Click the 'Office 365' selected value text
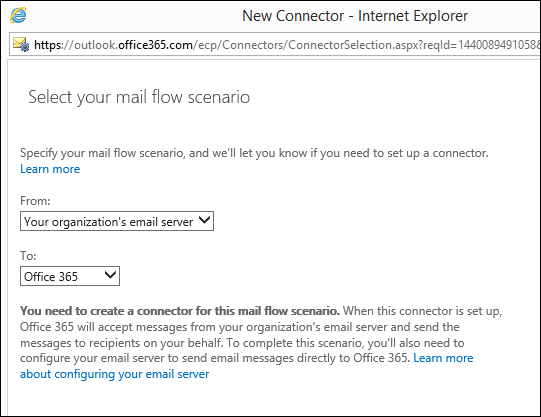This screenshot has height=417, width=541. (51, 277)
